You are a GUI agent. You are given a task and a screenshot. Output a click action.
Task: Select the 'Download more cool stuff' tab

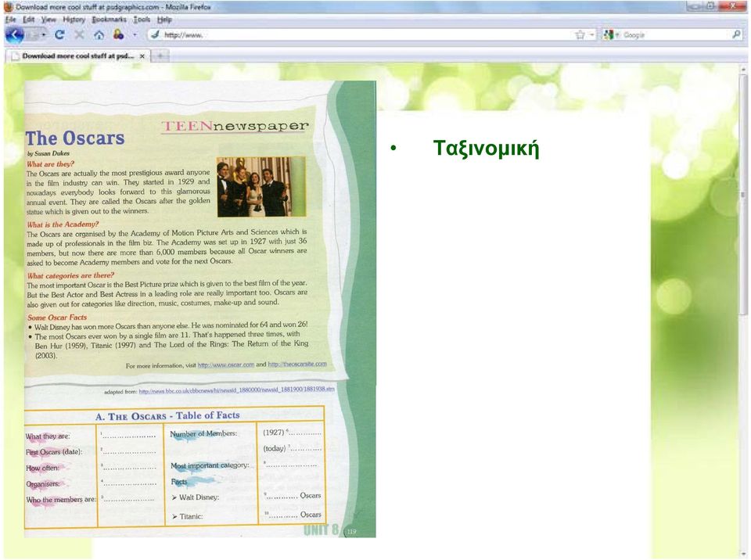click(77, 56)
